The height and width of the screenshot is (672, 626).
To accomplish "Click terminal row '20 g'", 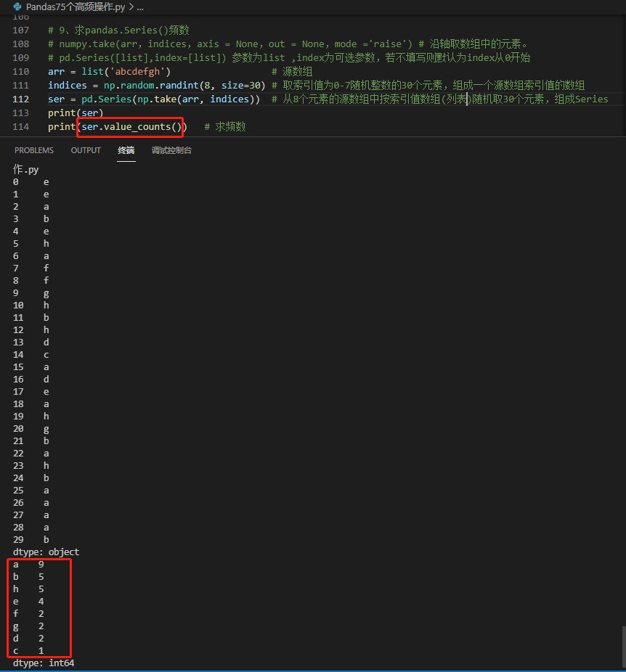I will click(x=31, y=429).
